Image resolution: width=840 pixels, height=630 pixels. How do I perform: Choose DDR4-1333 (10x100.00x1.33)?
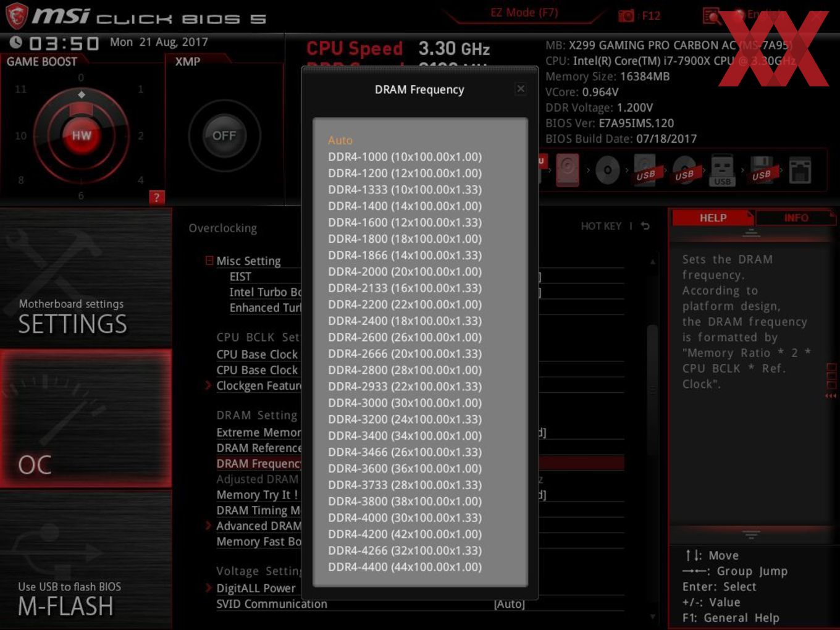coord(405,190)
